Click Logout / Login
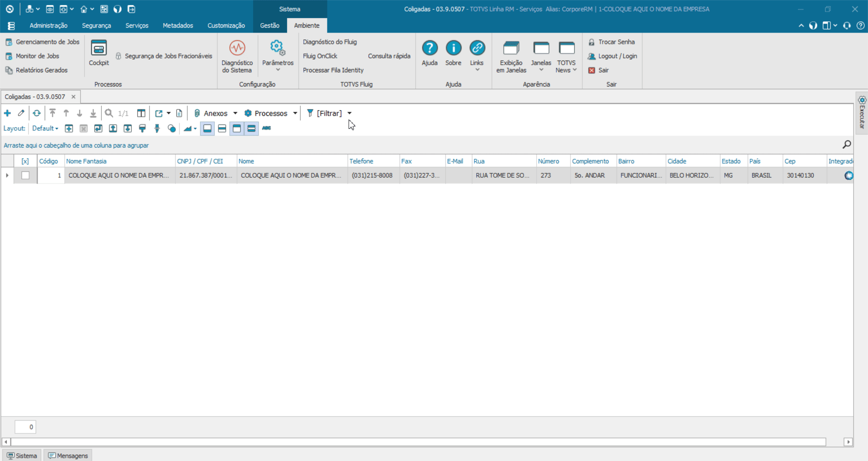868x461 pixels. pos(612,56)
